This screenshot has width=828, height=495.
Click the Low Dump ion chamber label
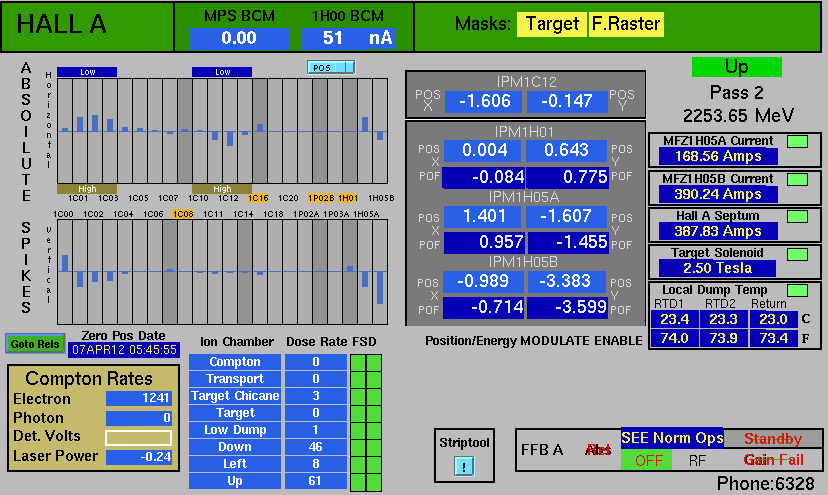[235, 430]
